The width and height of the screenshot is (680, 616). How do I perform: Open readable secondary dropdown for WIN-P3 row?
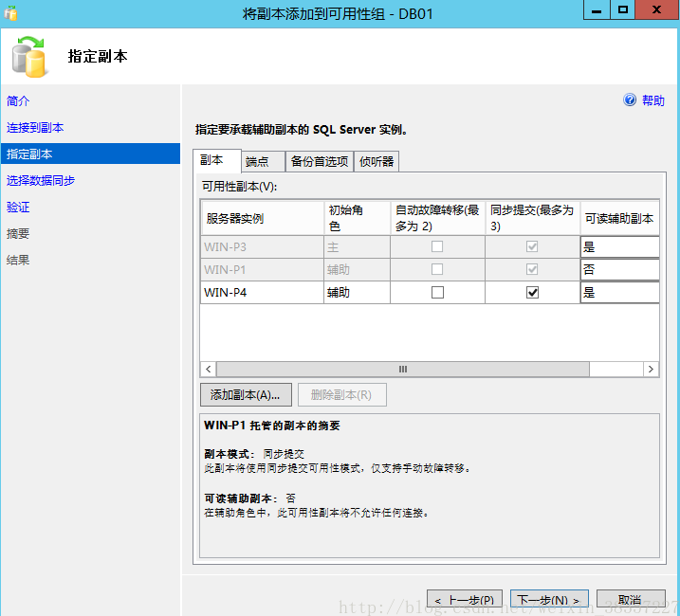(620, 247)
